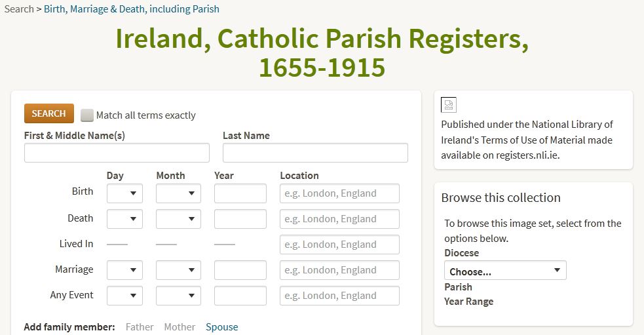Focus the Last Name text field
This screenshot has width=644, height=335.
tap(315, 153)
